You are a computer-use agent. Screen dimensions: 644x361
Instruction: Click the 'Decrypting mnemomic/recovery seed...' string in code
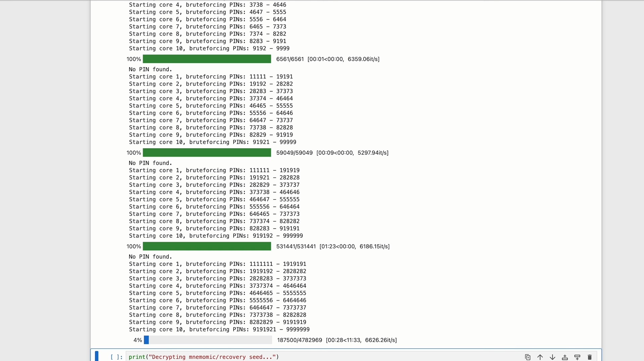(212, 357)
